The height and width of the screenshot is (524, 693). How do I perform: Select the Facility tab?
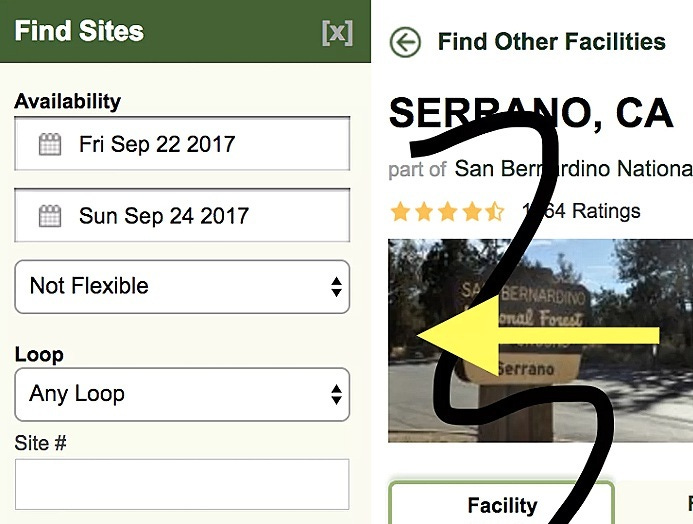(x=502, y=503)
